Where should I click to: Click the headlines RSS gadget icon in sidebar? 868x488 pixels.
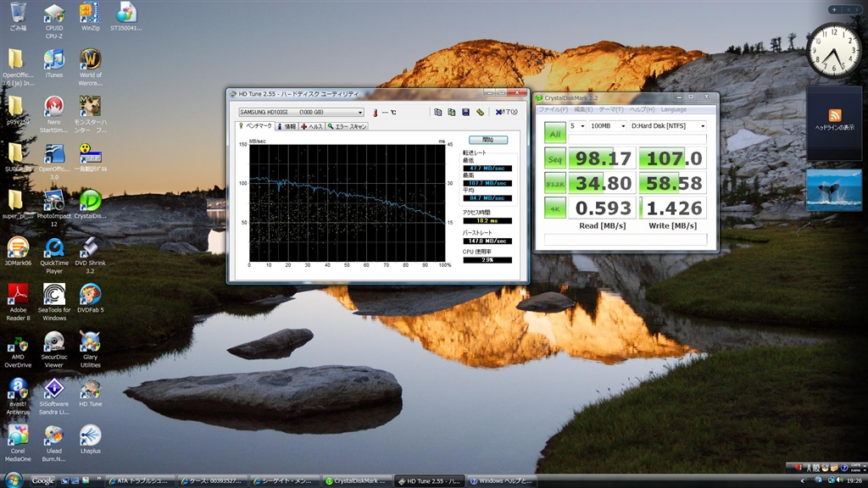pyautogui.click(x=835, y=115)
